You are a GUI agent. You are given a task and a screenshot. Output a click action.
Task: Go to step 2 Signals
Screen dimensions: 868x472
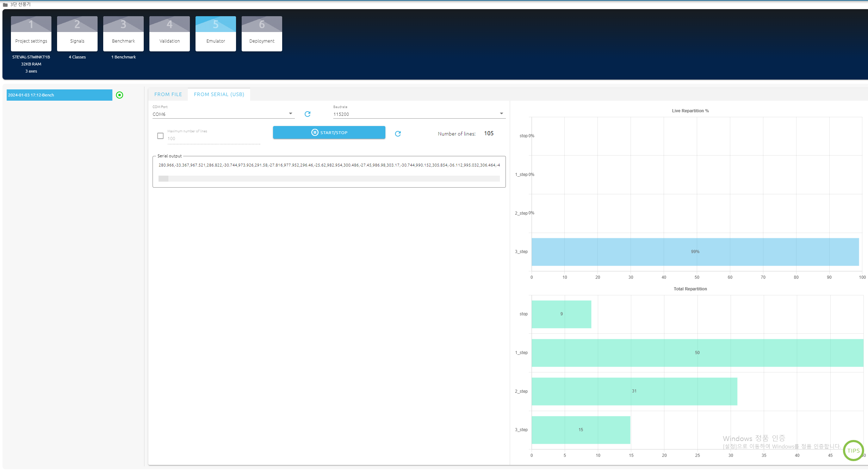(77, 34)
